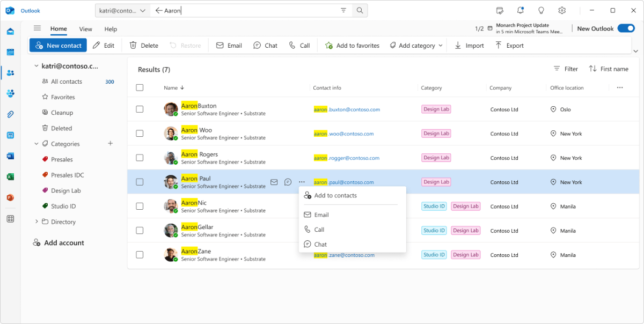
Task: Select the People icon in the sidebar
Action: 10,73
